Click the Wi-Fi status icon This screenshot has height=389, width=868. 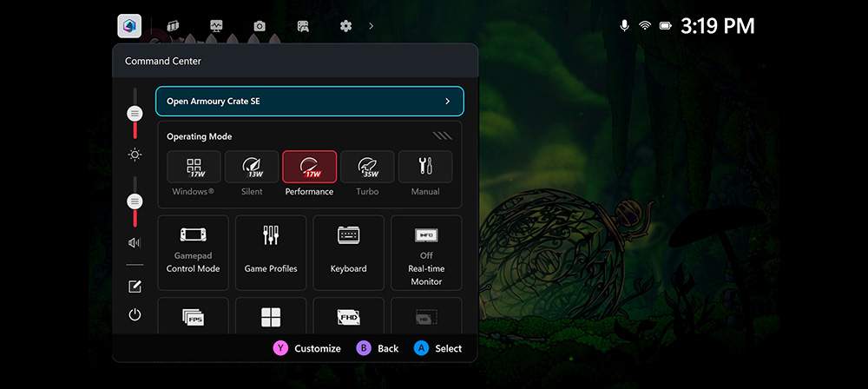coord(645,26)
